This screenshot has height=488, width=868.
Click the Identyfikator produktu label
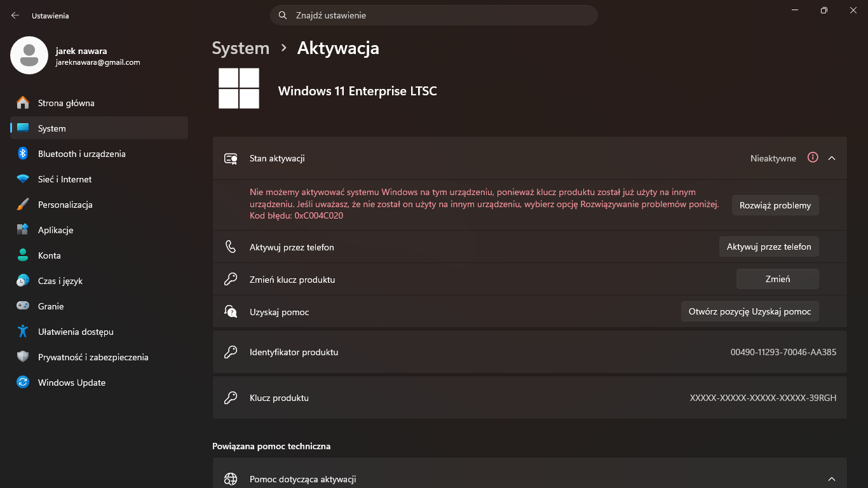pyautogui.click(x=294, y=352)
